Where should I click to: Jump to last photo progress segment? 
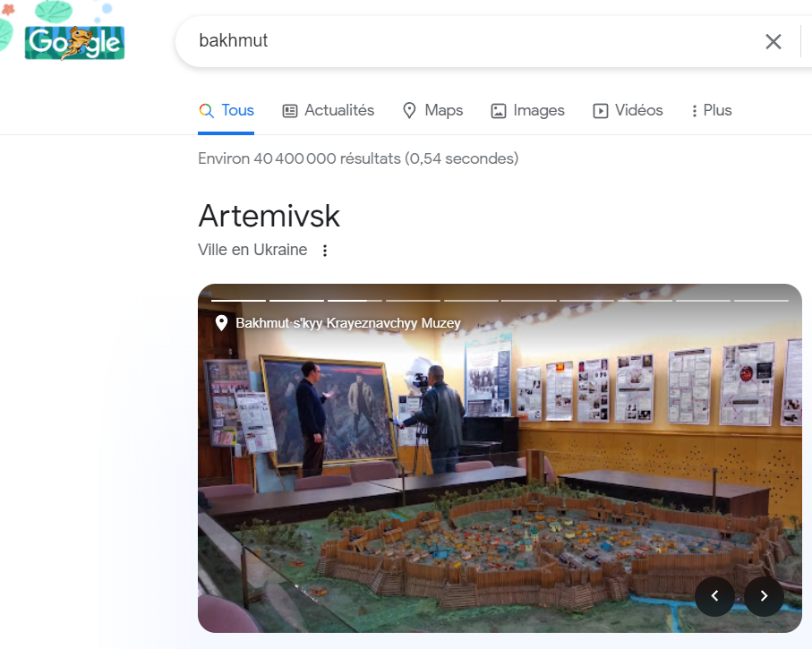760,300
